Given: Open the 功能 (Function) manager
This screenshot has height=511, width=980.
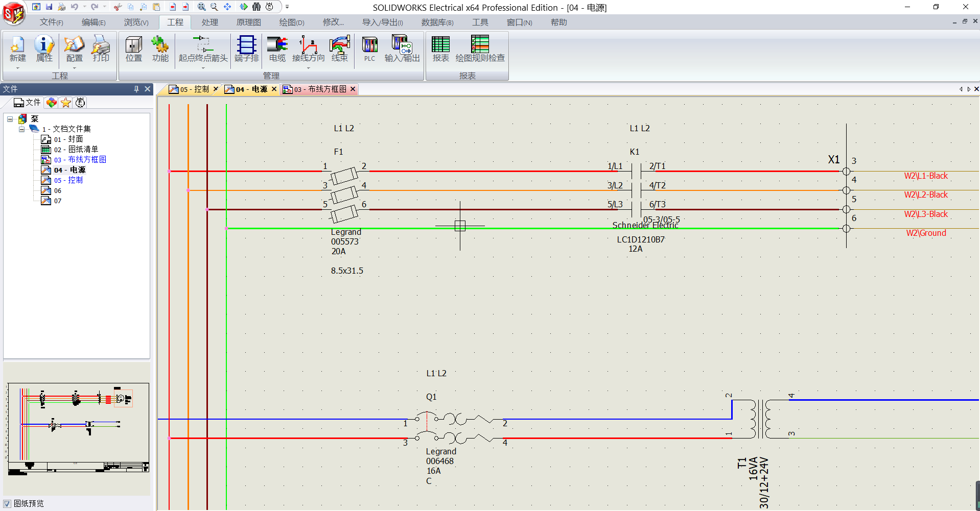Looking at the screenshot, I should (x=160, y=49).
